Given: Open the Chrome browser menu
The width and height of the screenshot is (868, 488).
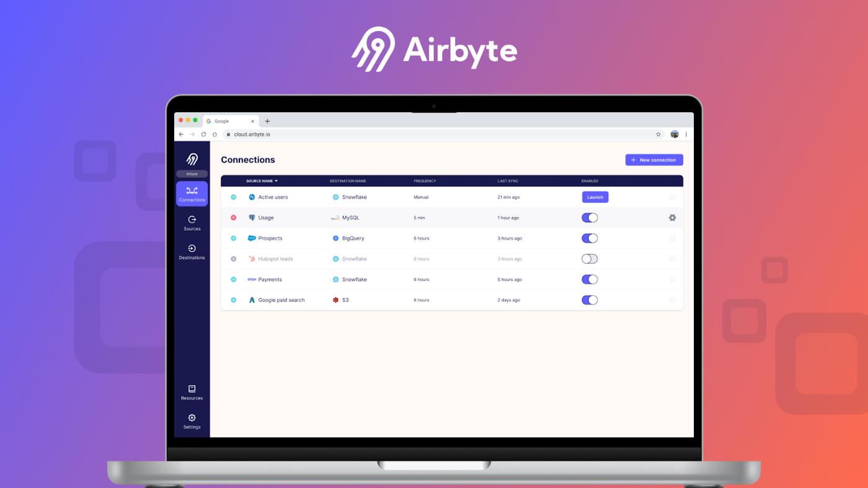Looking at the screenshot, I should point(686,133).
